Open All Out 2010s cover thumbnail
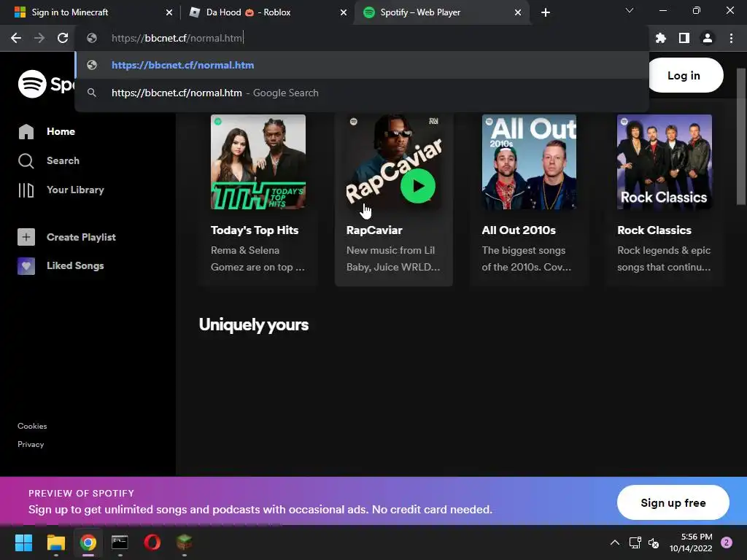This screenshot has height=560, width=747. [529, 161]
